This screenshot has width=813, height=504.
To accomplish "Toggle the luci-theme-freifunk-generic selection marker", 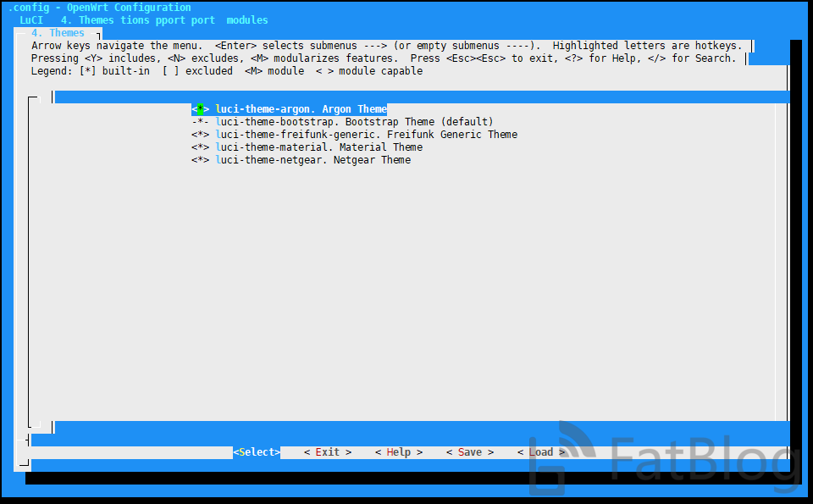I will (200, 135).
